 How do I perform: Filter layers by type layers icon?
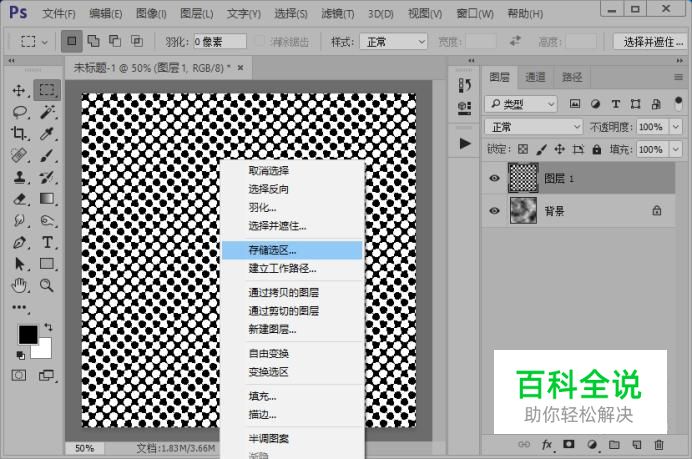pos(616,104)
